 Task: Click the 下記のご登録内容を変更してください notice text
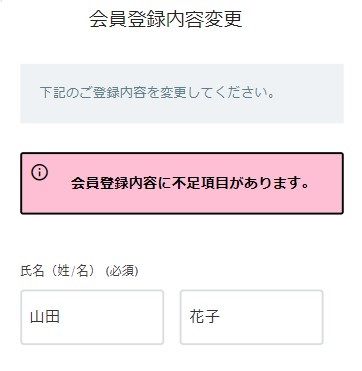pos(157,93)
